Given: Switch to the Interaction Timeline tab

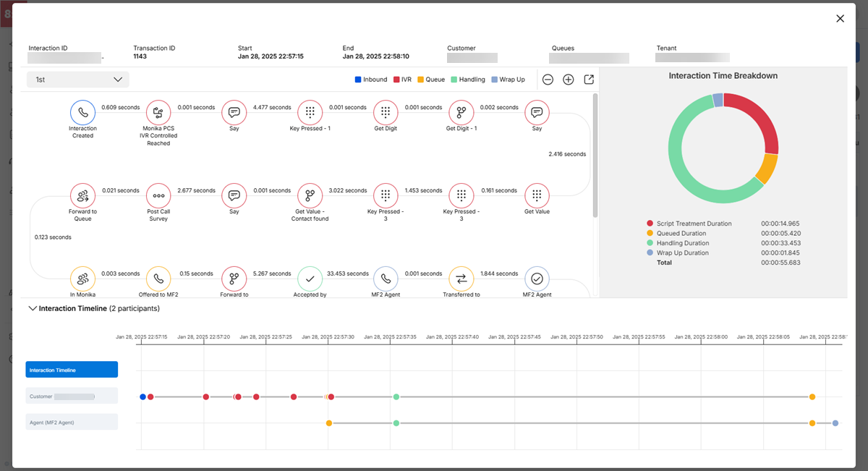Looking at the screenshot, I should point(71,369).
